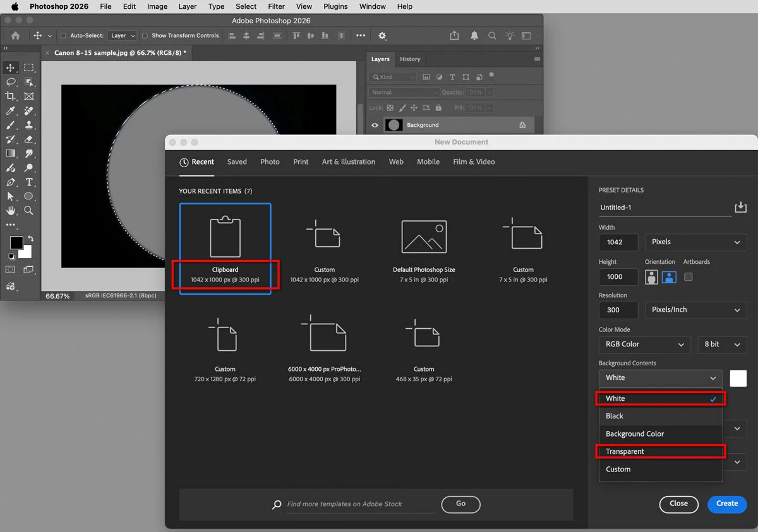
Task: Select the Rectangular Marquee tool
Action: (29, 68)
